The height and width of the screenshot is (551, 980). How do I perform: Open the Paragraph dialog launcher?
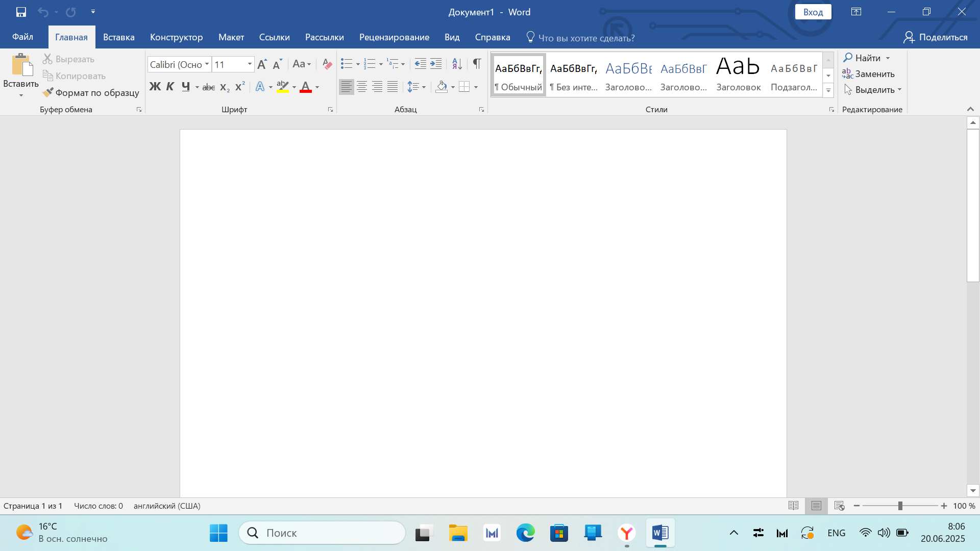pos(481,110)
